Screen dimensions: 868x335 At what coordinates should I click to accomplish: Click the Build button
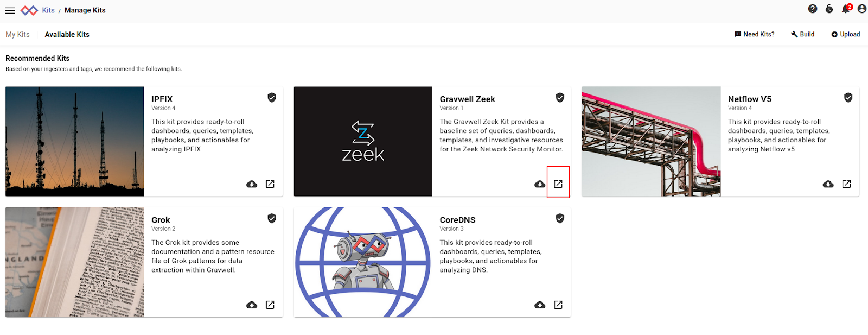(802, 34)
